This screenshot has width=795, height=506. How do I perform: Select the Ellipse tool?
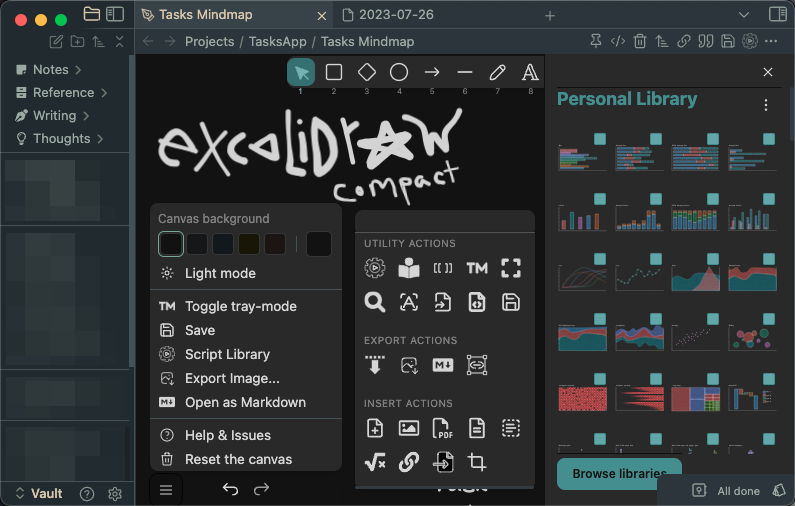[399, 73]
